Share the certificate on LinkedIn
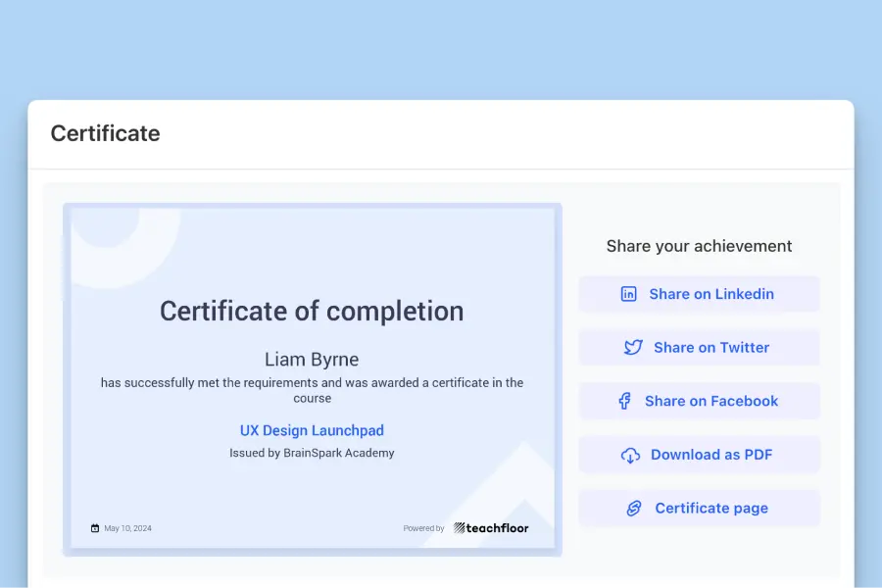The width and height of the screenshot is (882, 588). coord(699,294)
